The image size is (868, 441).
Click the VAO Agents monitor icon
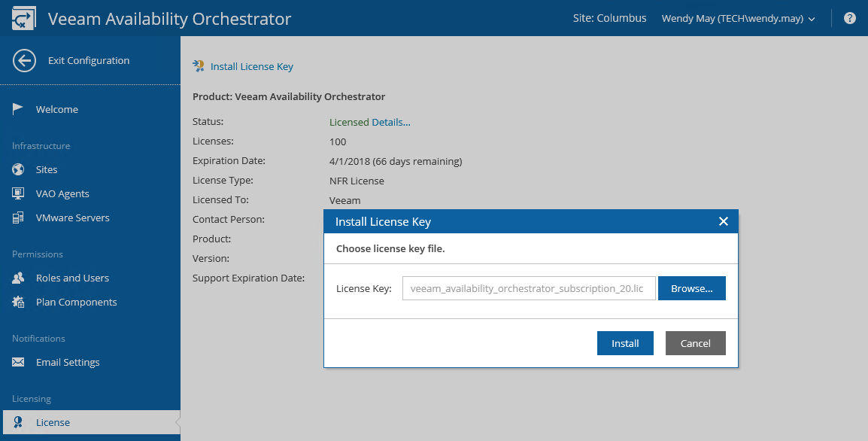click(18, 193)
